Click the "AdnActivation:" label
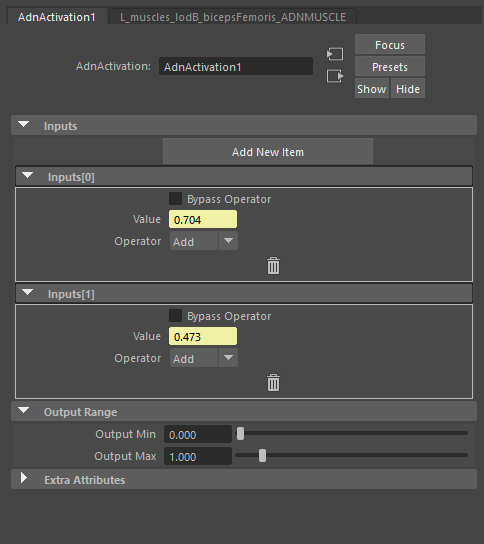 pos(113,66)
